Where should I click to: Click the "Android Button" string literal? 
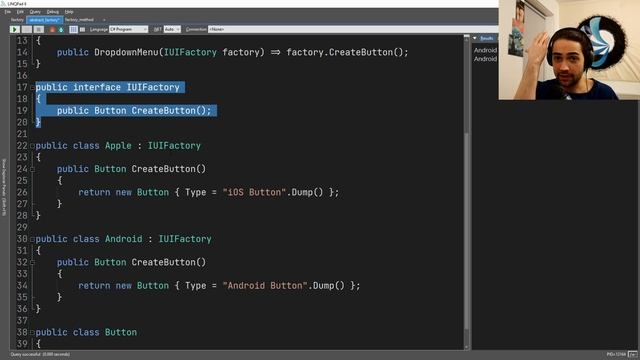click(x=265, y=286)
